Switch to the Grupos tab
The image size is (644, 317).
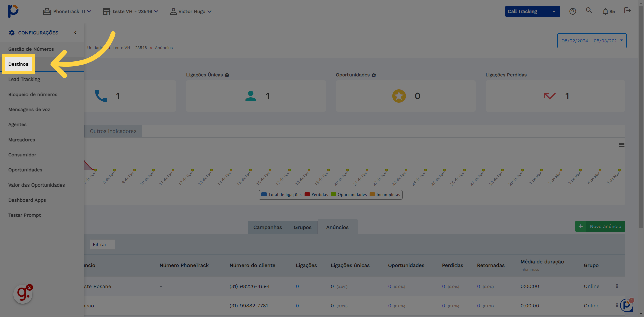tap(303, 227)
